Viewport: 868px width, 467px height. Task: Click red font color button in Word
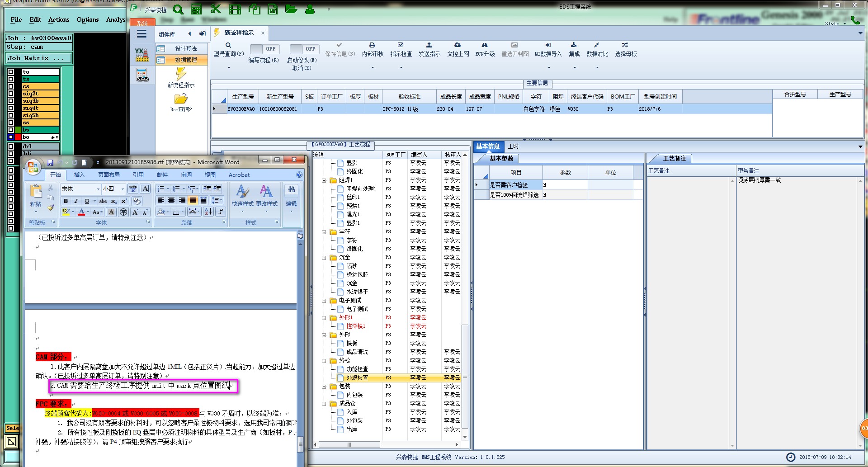pos(81,212)
